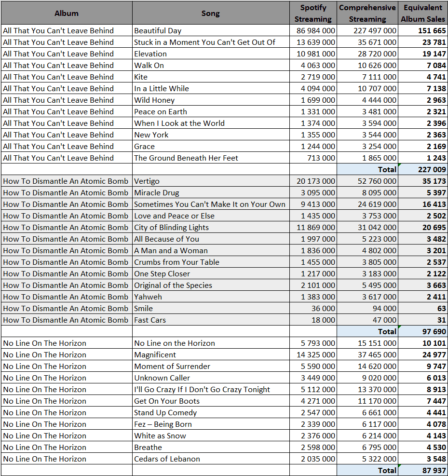Click the 97 690 total value

423,331
